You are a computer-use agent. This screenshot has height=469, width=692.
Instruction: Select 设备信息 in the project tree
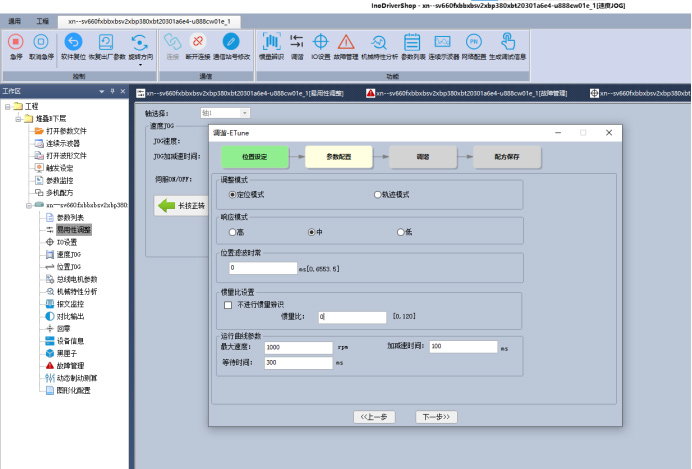click(x=69, y=340)
